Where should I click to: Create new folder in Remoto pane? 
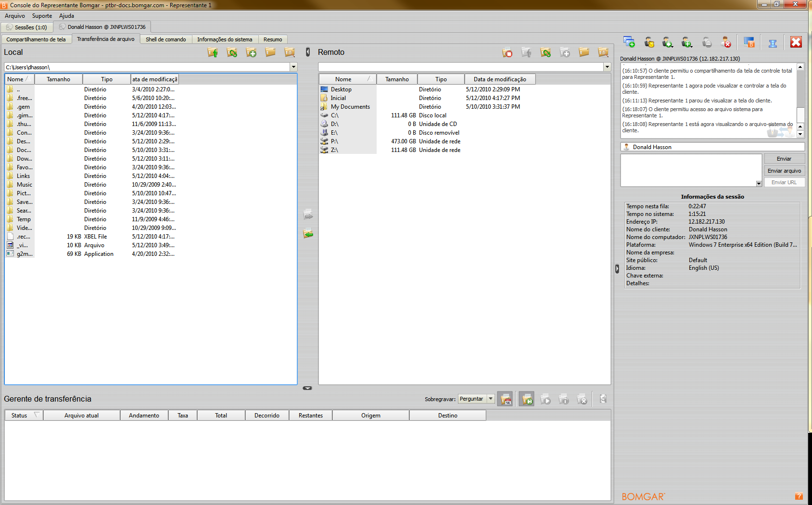pyautogui.click(x=565, y=52)
